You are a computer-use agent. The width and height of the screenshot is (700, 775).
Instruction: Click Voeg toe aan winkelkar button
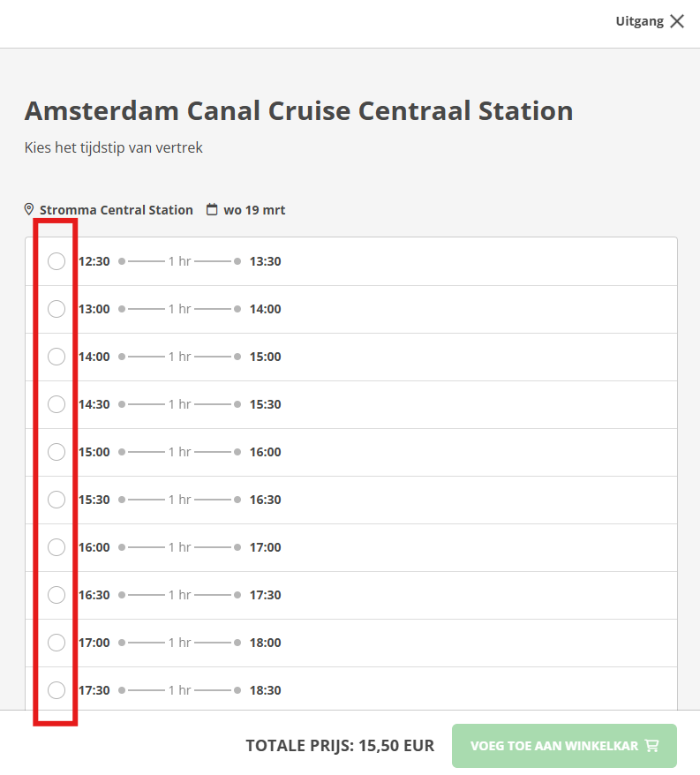(x=564, y=746)
